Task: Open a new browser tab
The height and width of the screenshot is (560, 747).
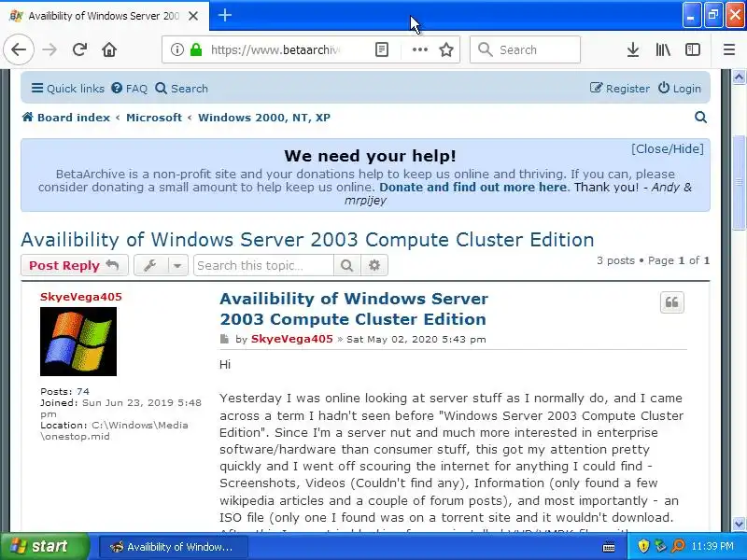Action: tap(225, 15)
